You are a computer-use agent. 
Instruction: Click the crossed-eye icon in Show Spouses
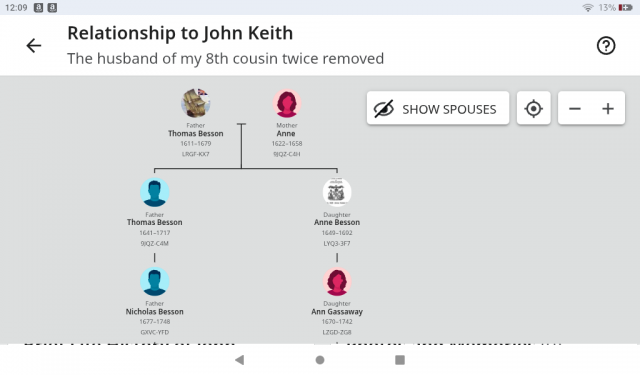click(384, 109)
